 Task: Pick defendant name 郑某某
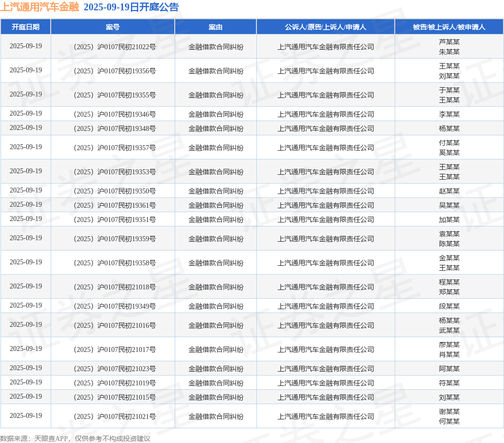point(449,292)
